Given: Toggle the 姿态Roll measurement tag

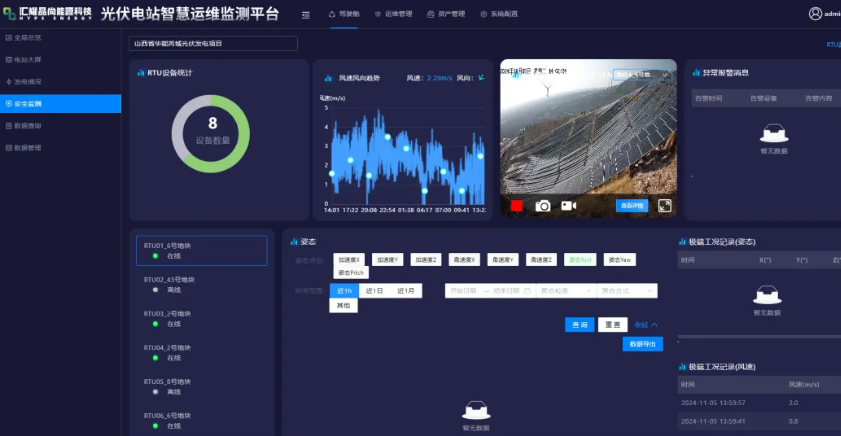Looking at the screenshot, I should pos(580,259).
